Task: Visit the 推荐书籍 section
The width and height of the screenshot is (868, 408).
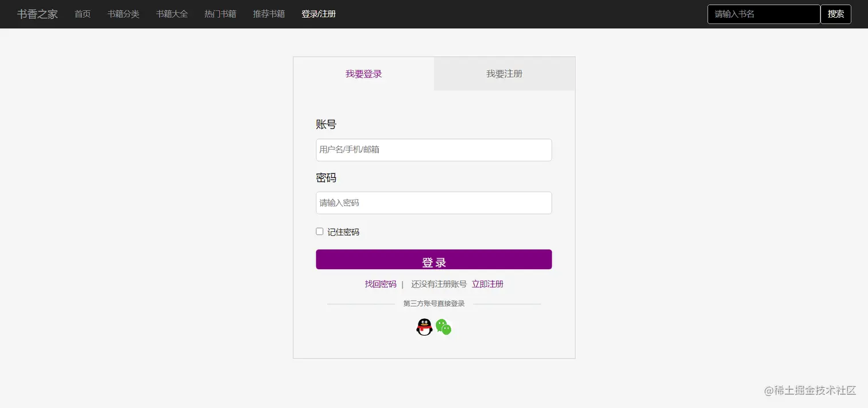Action: [x=268, y=14]
